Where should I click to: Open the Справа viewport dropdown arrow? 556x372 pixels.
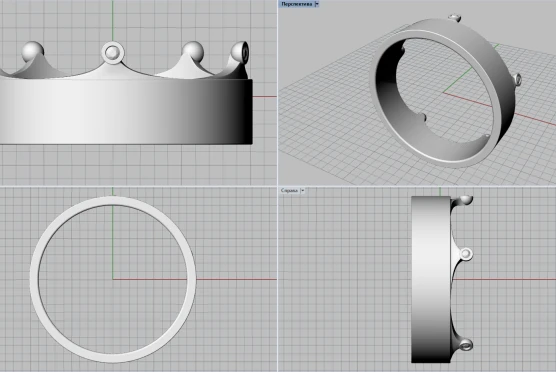point(302,190)
